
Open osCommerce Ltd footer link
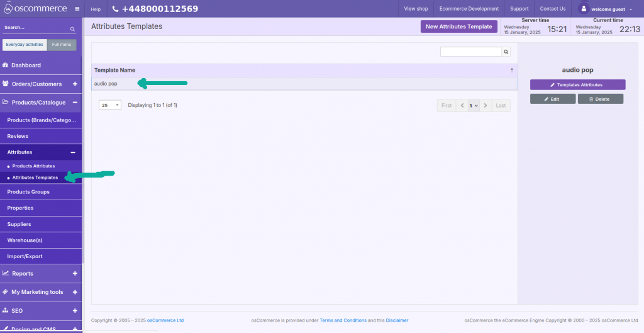[x=165, y=320]
